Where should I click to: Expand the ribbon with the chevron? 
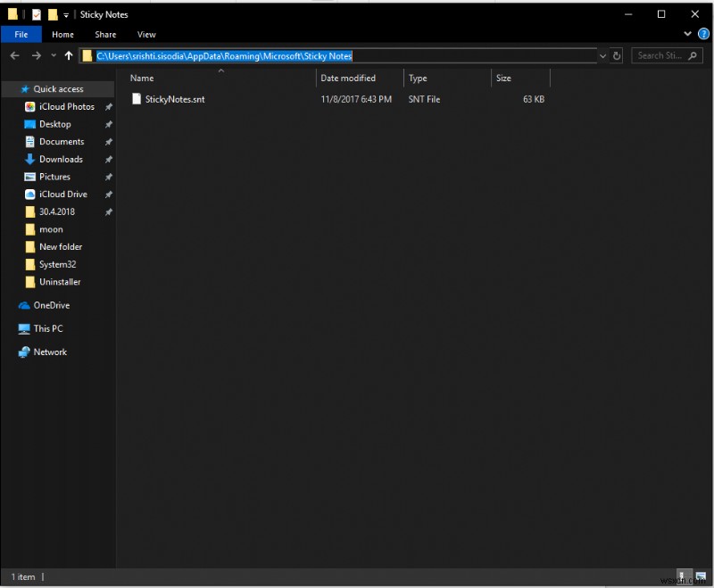687,34
